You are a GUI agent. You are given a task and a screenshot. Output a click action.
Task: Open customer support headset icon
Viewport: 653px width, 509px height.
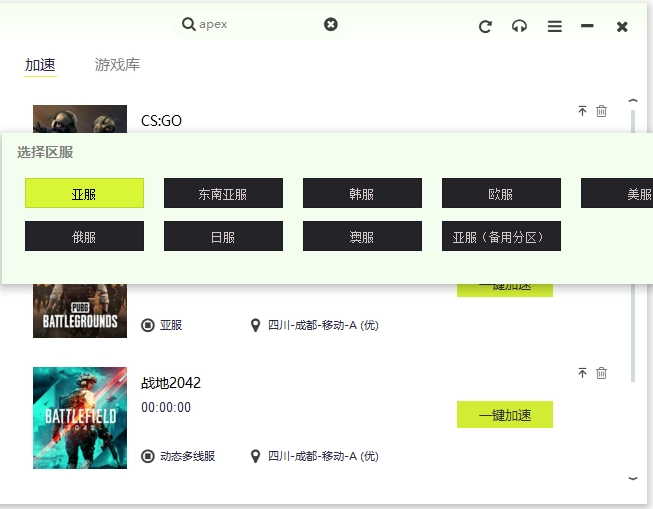(519, 27)
